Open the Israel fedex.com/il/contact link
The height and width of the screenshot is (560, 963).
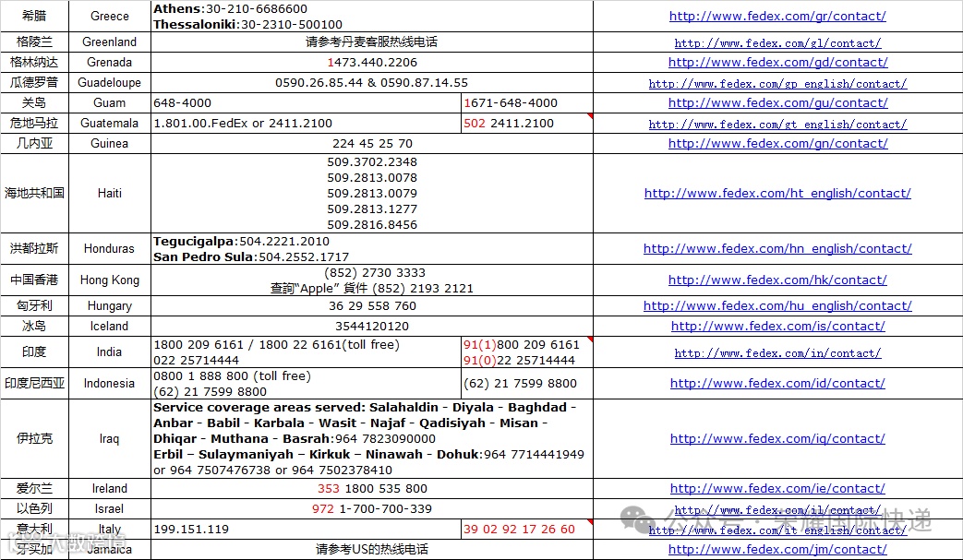(x=777, y=509)
